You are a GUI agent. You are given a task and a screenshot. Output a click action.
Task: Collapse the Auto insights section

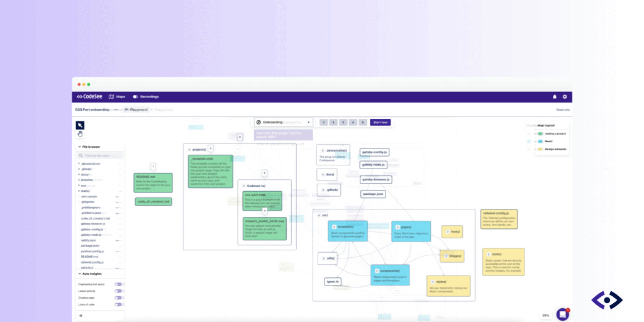[80, 274]
